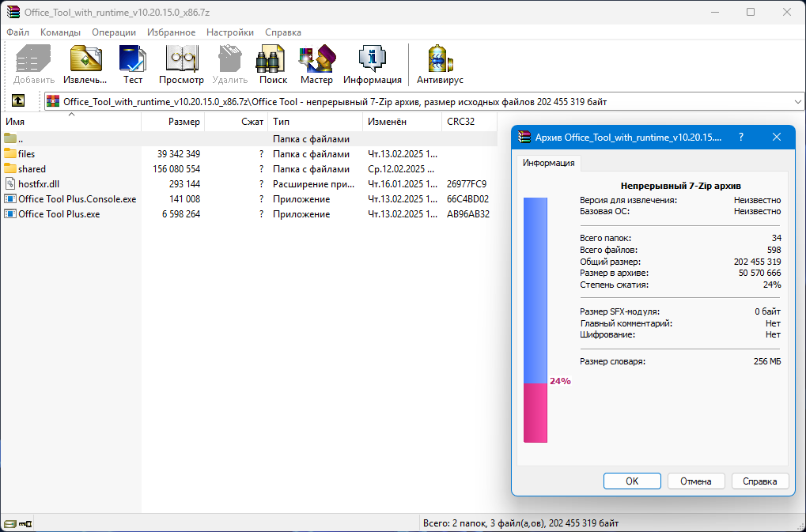Viewport: 806px width, 532px height.
Task: Select the Office Tool Plus.exe name
Action: 59,213
